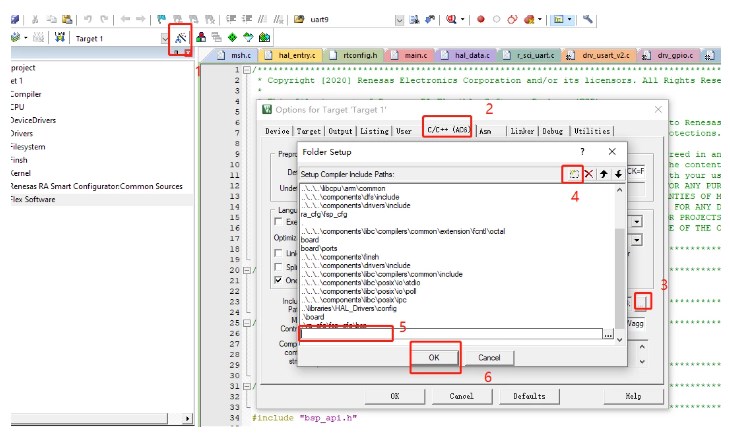Screen dimensions: 730x437
Task: Open the uart9 search text dropdown
Action: 399,20
